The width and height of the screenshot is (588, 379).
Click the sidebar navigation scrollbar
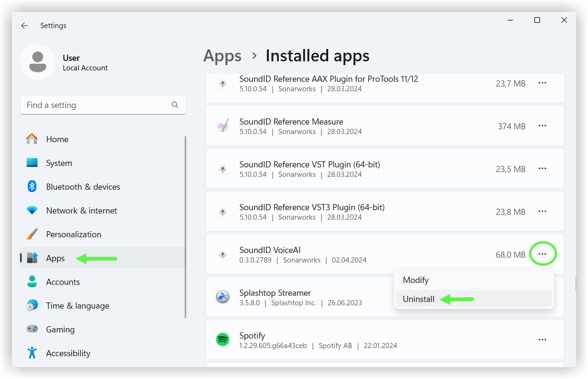(185, 227)
